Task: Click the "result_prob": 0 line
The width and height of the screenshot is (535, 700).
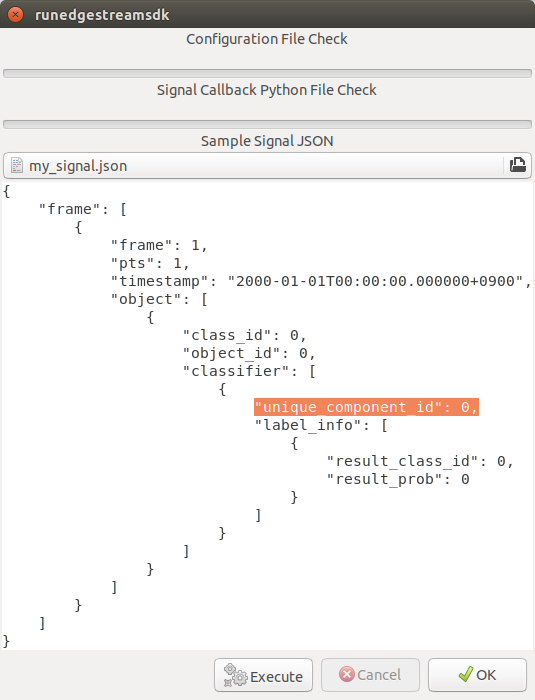Action: tap(397, 479)
